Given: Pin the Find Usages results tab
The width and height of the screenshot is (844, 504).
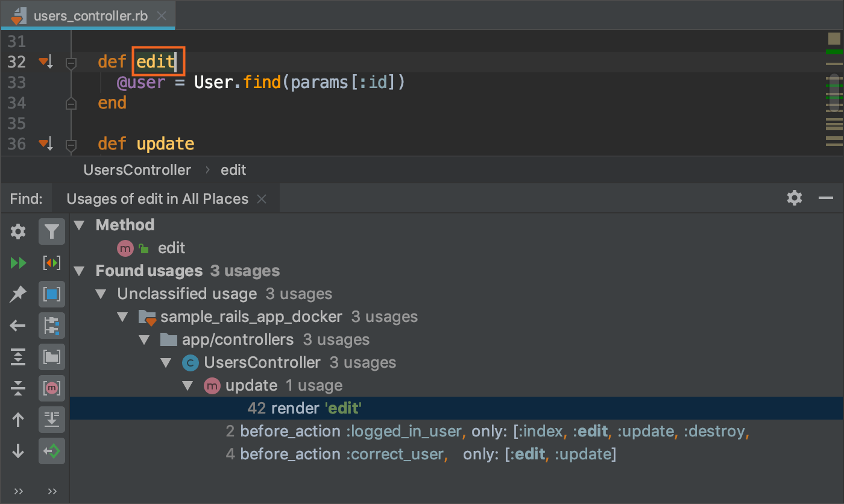Looking at the screenshot, I should tap(17, 294).
